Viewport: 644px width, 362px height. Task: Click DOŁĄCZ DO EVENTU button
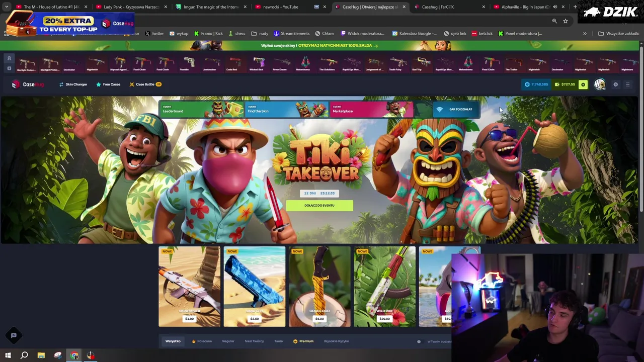tap(319, 205)
